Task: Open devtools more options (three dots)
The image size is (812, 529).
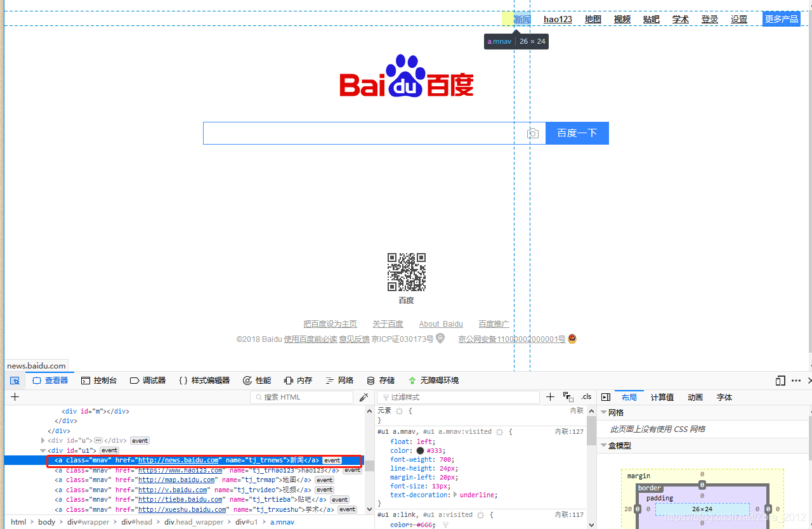Action: click(796, 381)
